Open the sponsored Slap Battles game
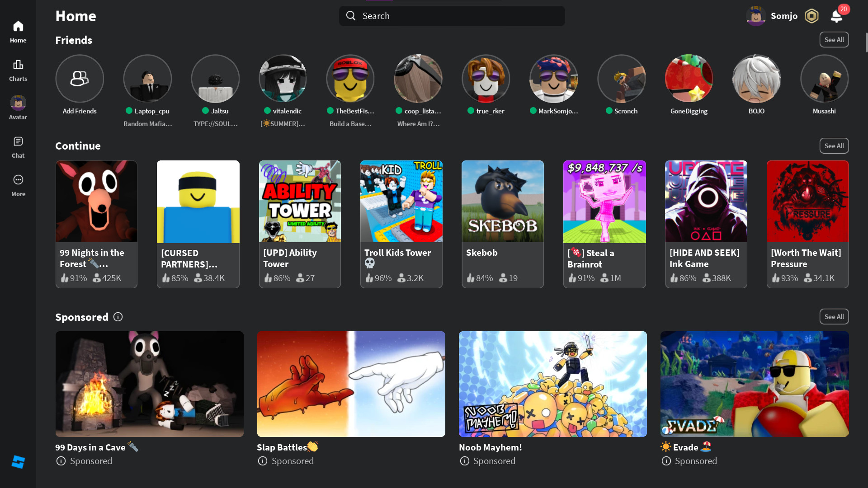This screenshot has width=868, height=488. 351,384
